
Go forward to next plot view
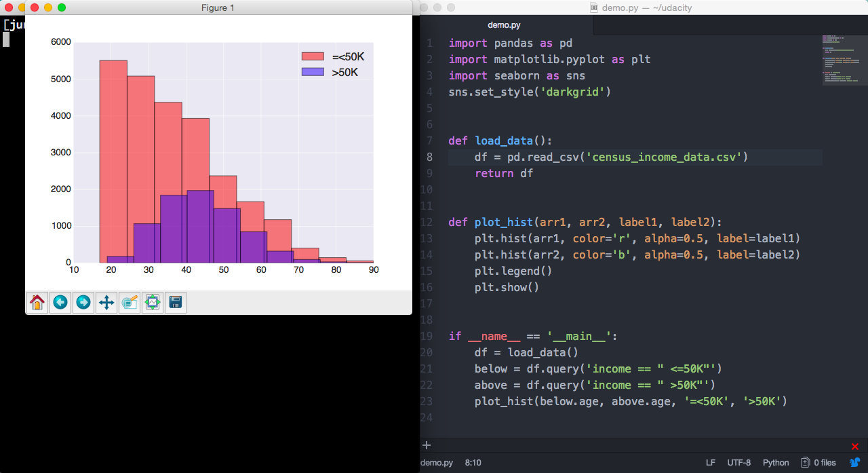coord(83,303)
